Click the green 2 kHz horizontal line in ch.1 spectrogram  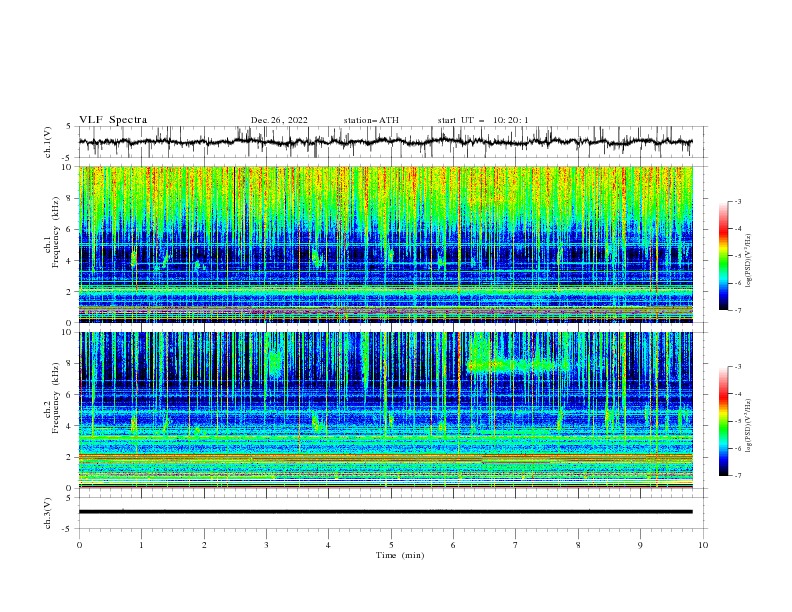(x=385, y=290)
